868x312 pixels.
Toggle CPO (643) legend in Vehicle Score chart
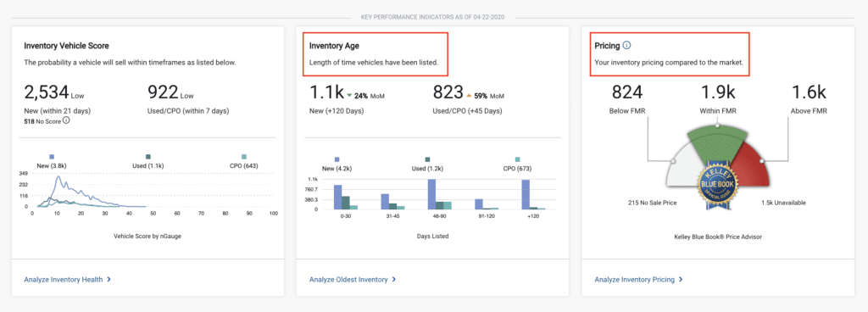244,162
